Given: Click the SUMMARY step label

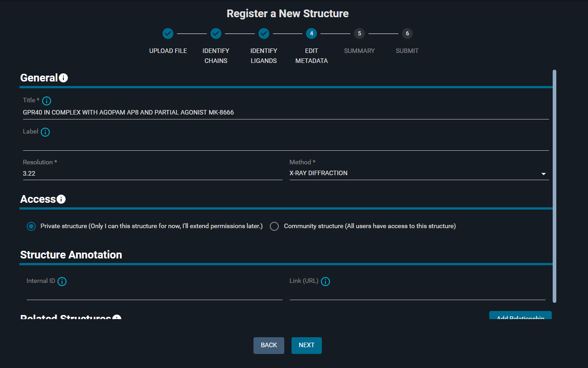Looking at the screenshot, I should point(359,51).
